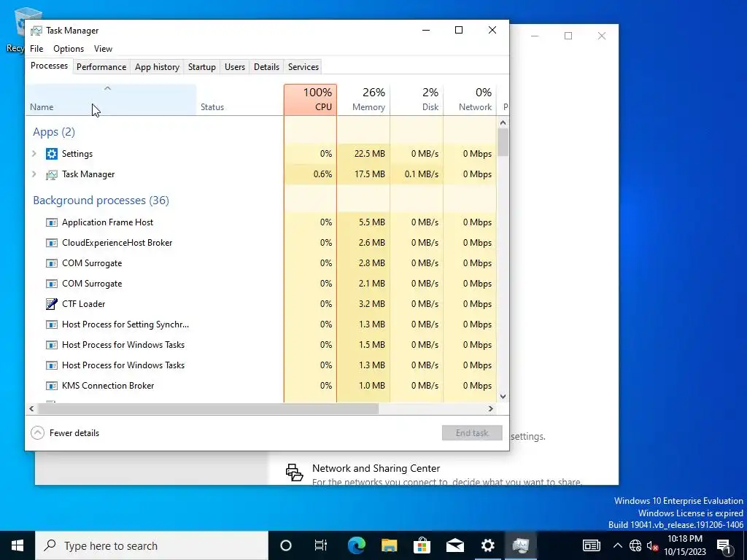Sort by the Status column header
Image resolution: width=747 pixels, height=560 pixels.
[x=239, y=99]
